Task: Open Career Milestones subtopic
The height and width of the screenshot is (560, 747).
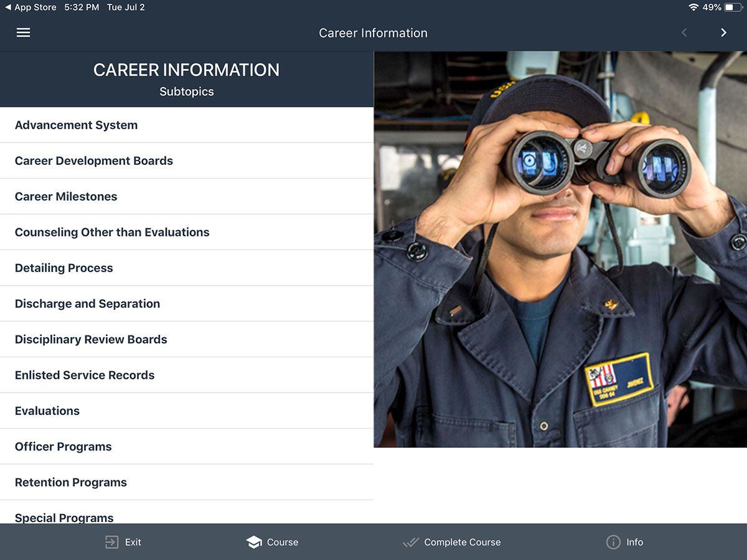Action: tap(66, 197)
